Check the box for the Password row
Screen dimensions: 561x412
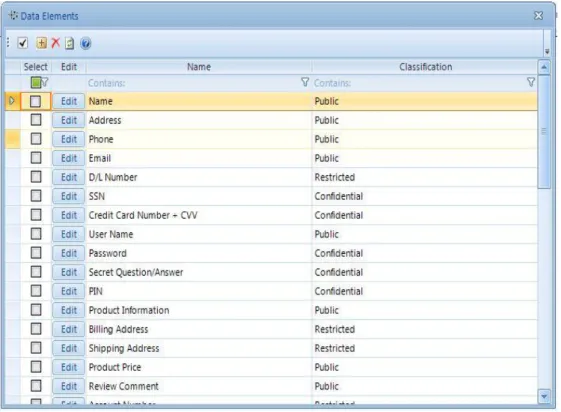(x=36, y=253)
